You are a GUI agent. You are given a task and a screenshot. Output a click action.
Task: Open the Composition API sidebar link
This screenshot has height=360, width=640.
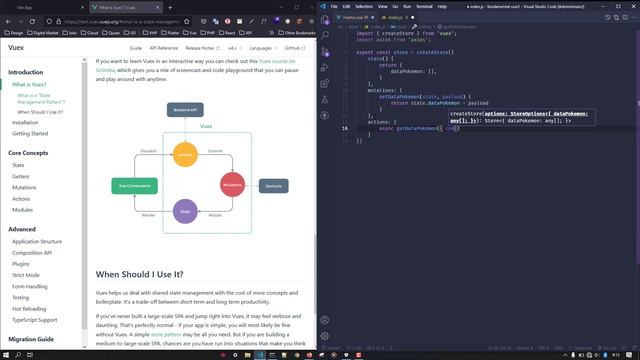pos(32,253)
